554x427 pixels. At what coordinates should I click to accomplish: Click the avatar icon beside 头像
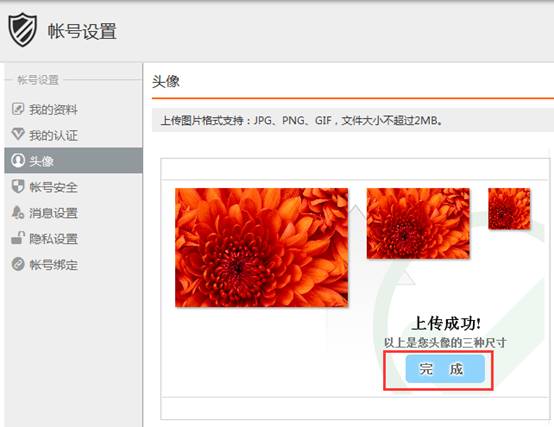click(18, 160)
